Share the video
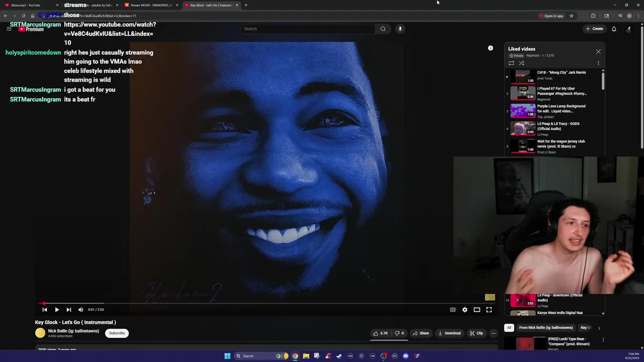This screenshot has width=644, height=362. tap(421, 333)
